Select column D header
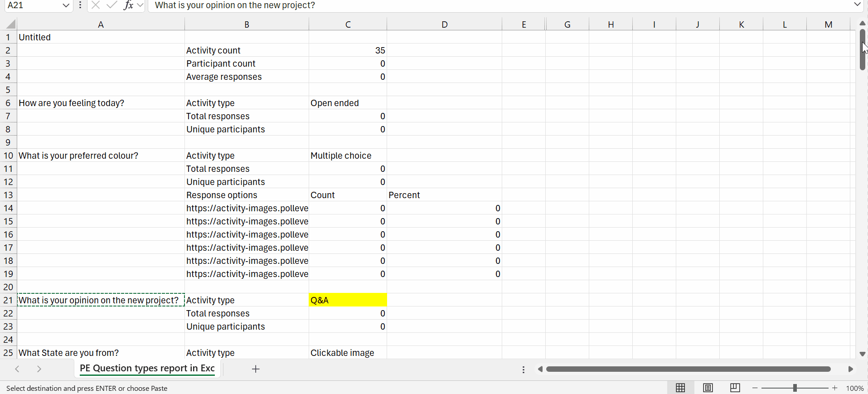Screen dimensions: 868x394 click(444, 24)
